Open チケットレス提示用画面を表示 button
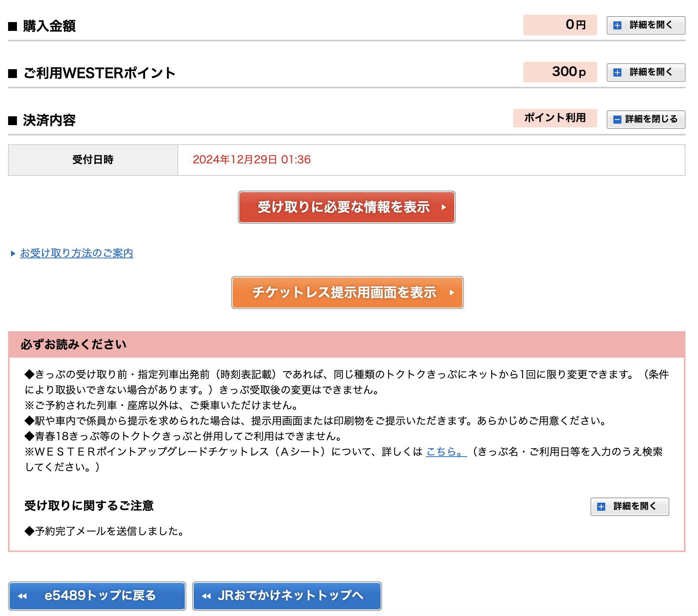The image size is (698, 616). [347, 293]
